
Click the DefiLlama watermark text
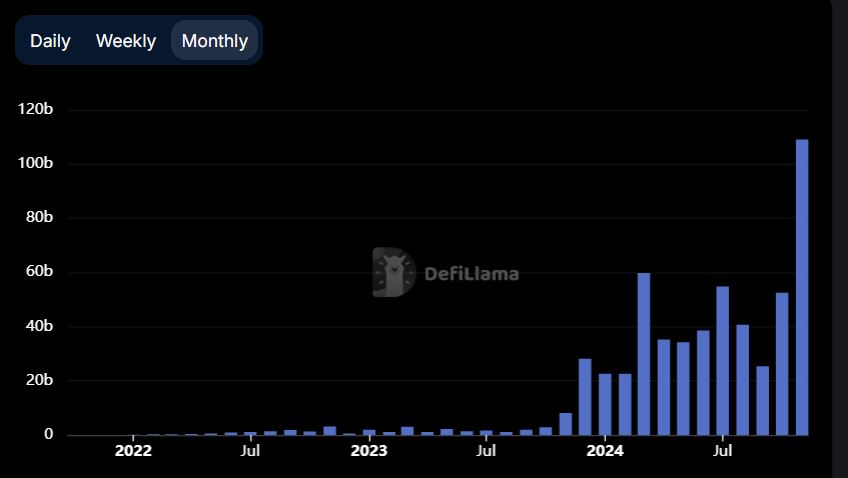click(471, 273)
